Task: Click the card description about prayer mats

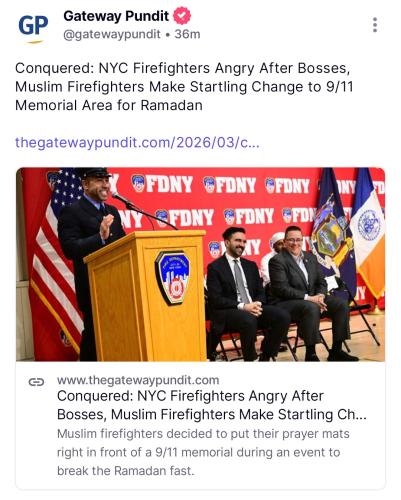Action: 203,452
